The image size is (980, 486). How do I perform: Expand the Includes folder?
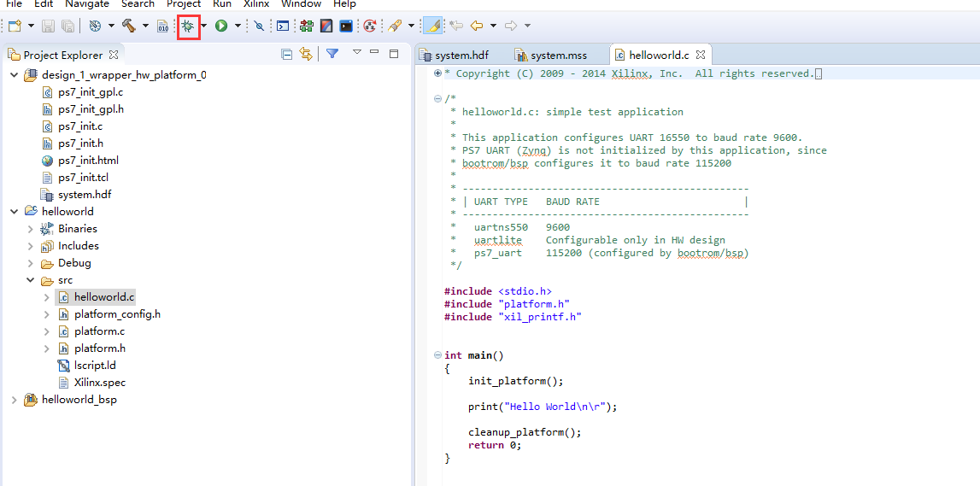coord(30,246)
